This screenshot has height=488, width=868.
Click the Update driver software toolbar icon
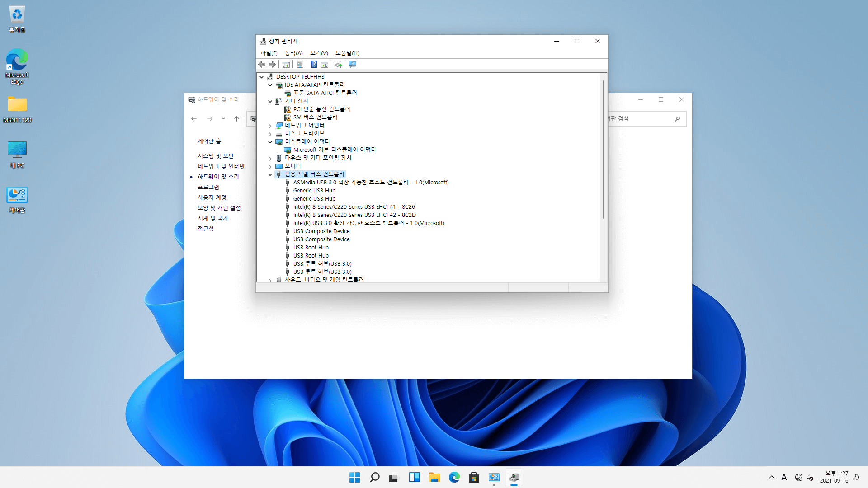click(x=338, y=65)
